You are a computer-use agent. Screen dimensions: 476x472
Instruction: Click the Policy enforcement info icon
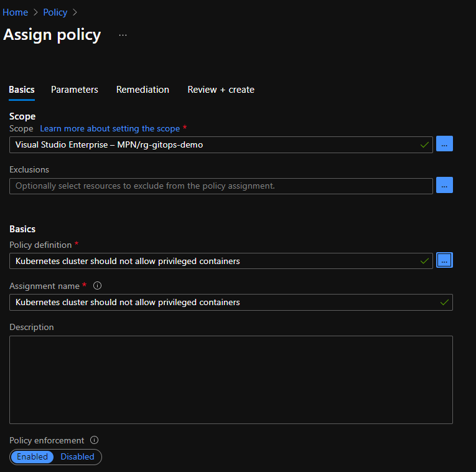point(95,440)
